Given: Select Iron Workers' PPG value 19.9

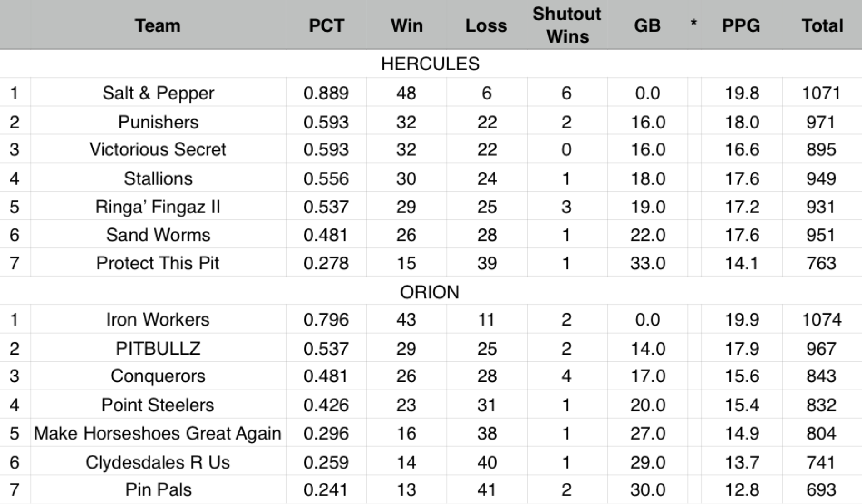Looking at the screenshot, I should [x=742, y=320].
